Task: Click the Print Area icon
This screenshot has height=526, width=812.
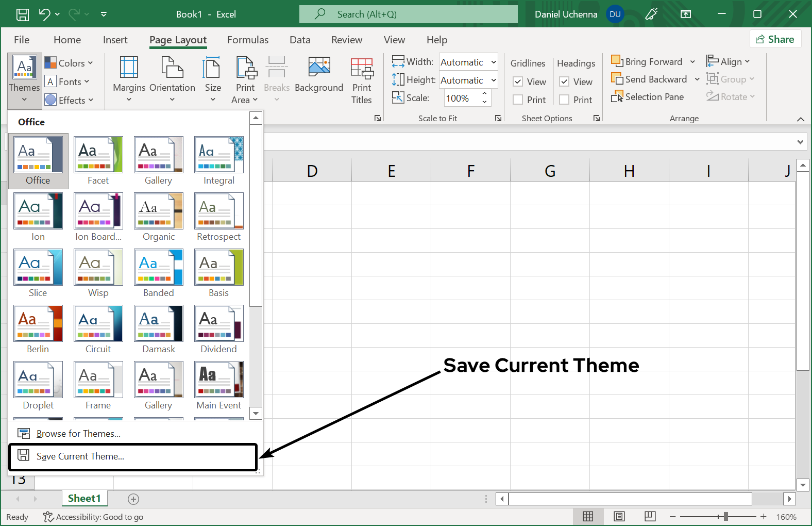Action: pos(246,68)
